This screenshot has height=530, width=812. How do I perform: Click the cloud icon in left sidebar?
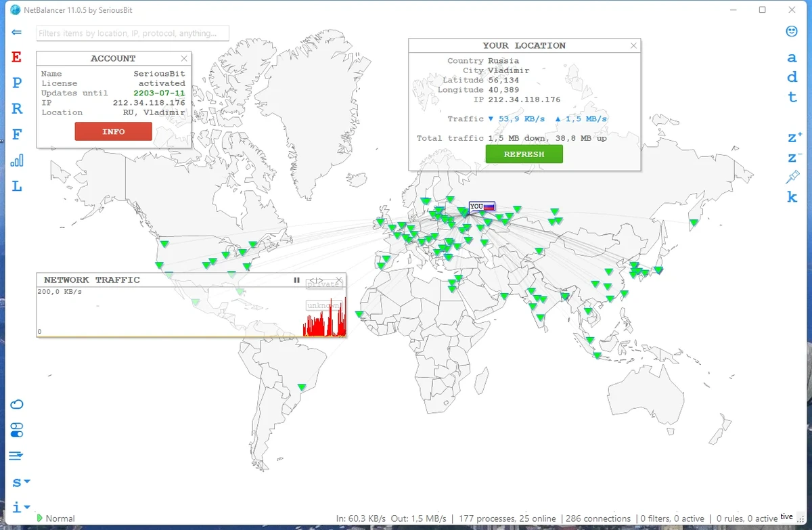click(17, 404)
